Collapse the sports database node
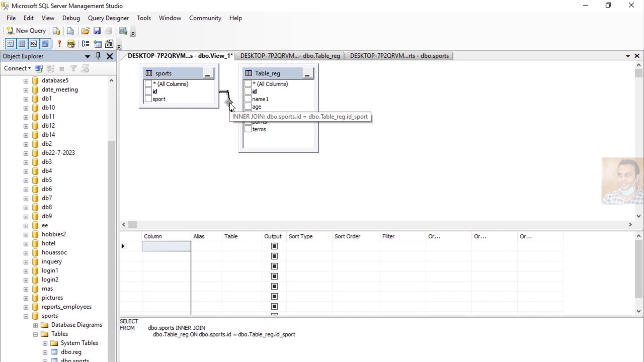 click(x=26, y=316)
